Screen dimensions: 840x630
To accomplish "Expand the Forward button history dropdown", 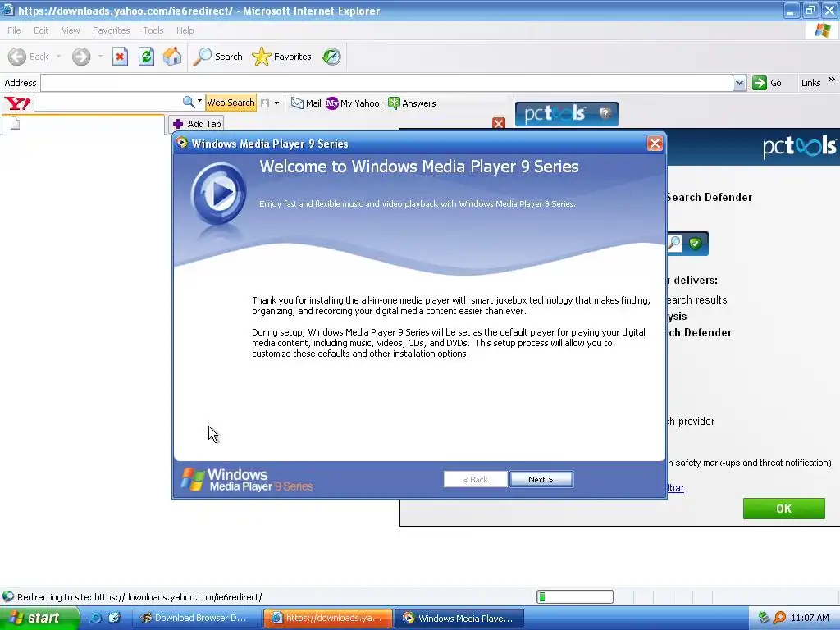I will point(100,57).
